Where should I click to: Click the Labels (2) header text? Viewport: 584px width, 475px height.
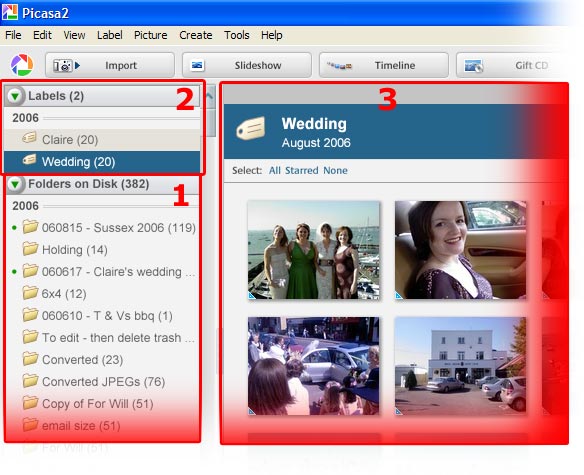pyautogui.click(x=56, y=96)
